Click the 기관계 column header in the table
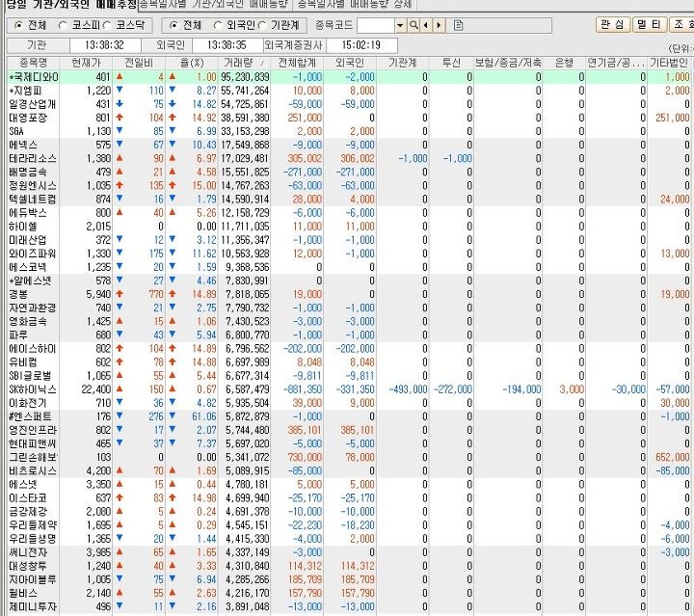Screen dimensions: 694x616 tap(403, 63)
